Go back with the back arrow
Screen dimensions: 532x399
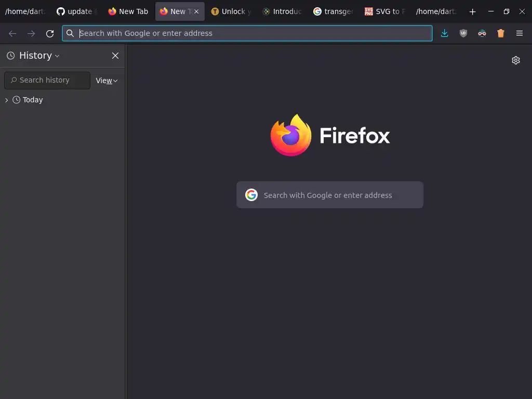pos(12,33)
